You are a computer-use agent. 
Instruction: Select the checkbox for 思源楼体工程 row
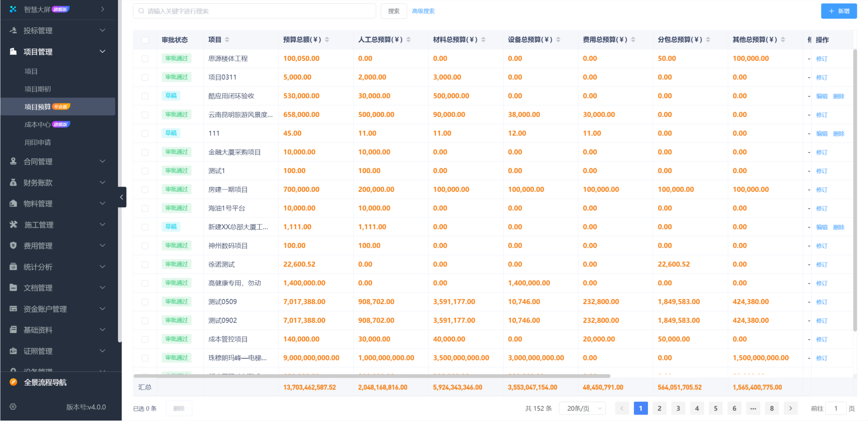coord(145,58)
